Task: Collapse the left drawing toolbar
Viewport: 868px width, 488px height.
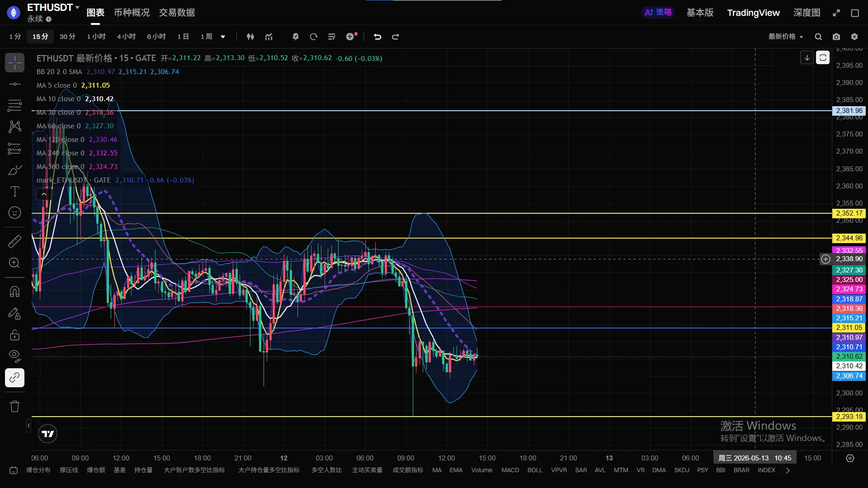Action: (x=28, y=426)
